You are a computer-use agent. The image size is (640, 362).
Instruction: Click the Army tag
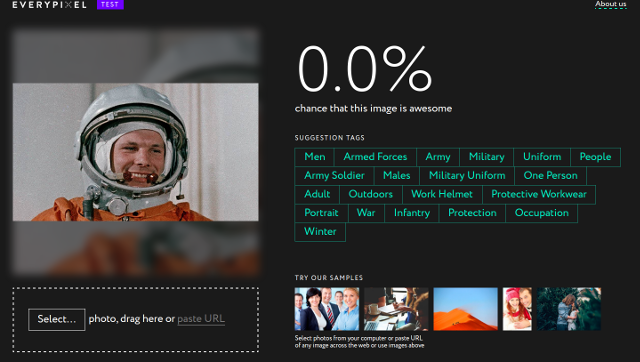click(438, 157)
